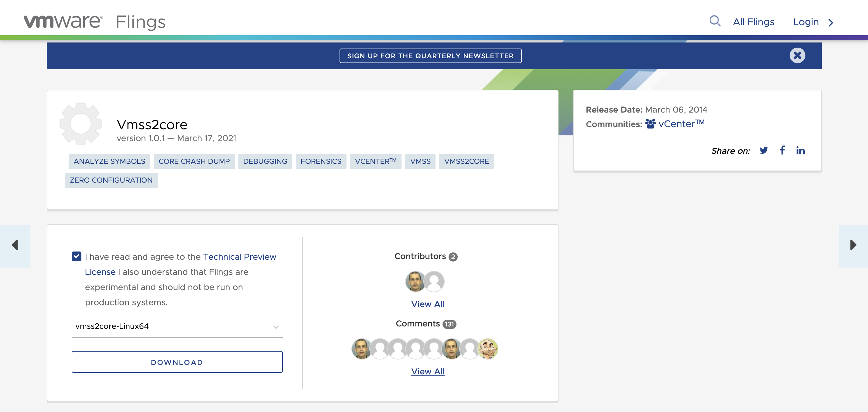Open the vmss2core-Linux64 dropdown
This screenshot has height=412, width=868.
coord(177,326)
